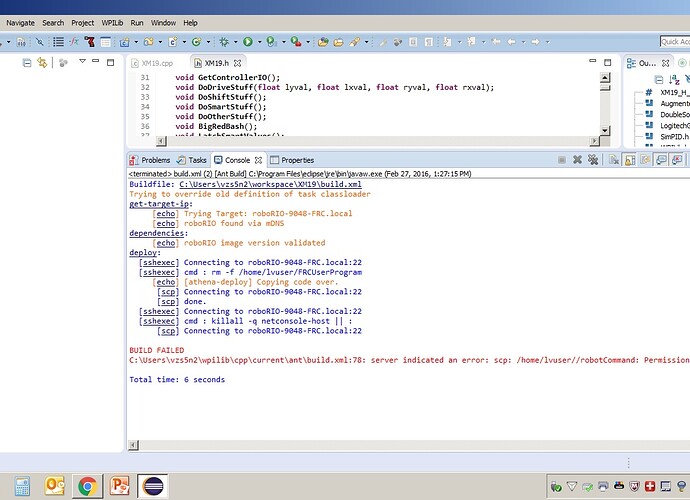Click the scp link before done.
The image size is (690, 500).
[168, 301]
